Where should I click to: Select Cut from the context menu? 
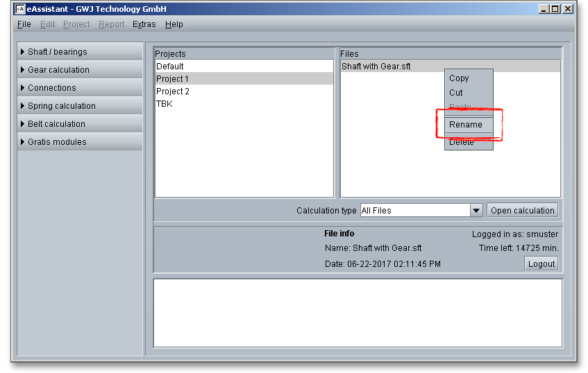455,93
